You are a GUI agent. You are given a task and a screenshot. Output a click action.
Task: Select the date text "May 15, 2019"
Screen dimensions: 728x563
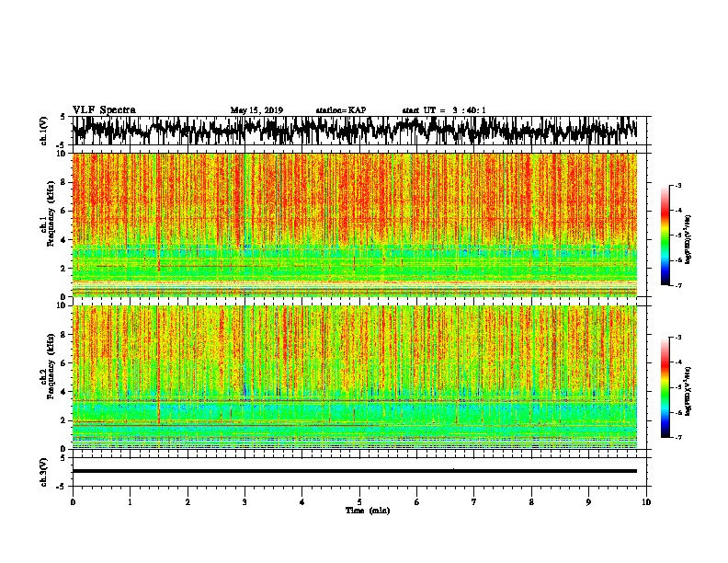(256, 110)
